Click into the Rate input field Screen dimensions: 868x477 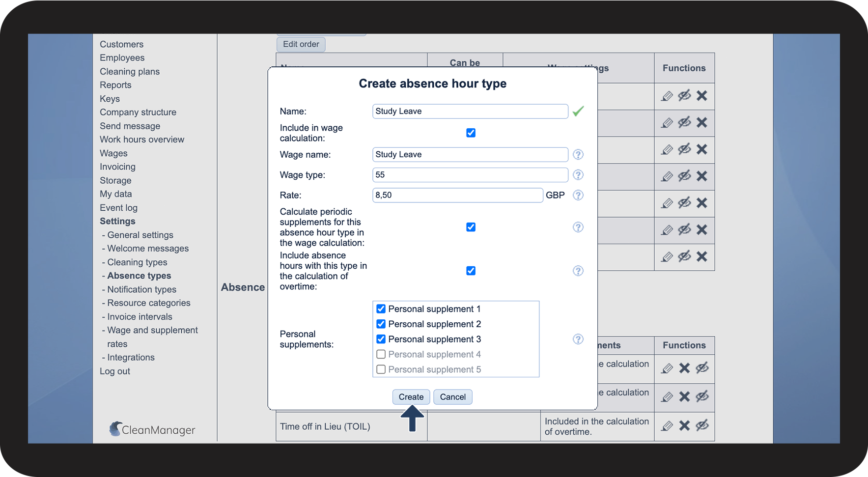point(457,196)
